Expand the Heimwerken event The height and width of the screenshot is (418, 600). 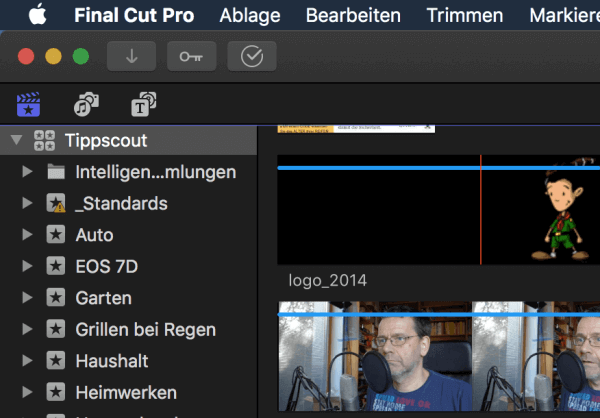click(x=27, y=392)
